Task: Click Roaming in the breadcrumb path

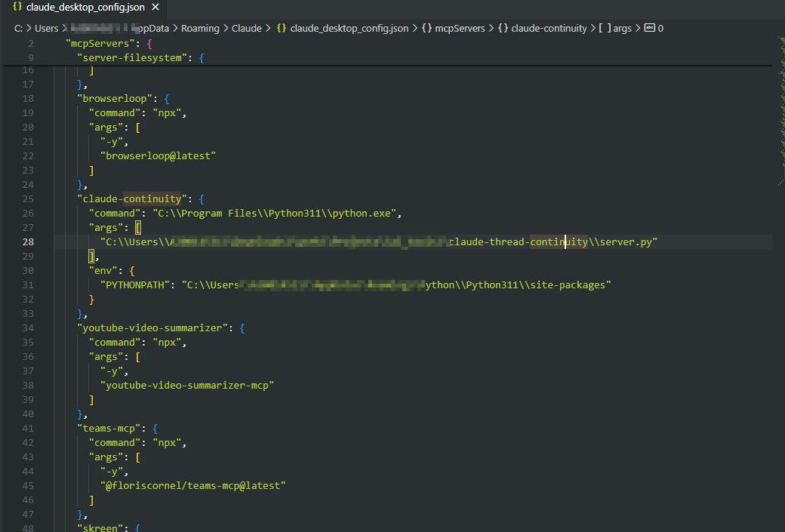Action: pos(199,28)
